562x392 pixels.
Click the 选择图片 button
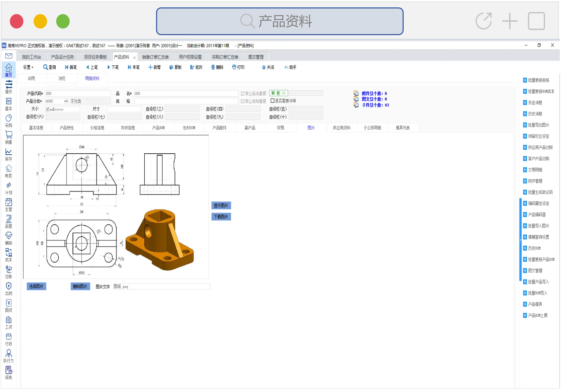pyautogui.click(x=36, y=287)
